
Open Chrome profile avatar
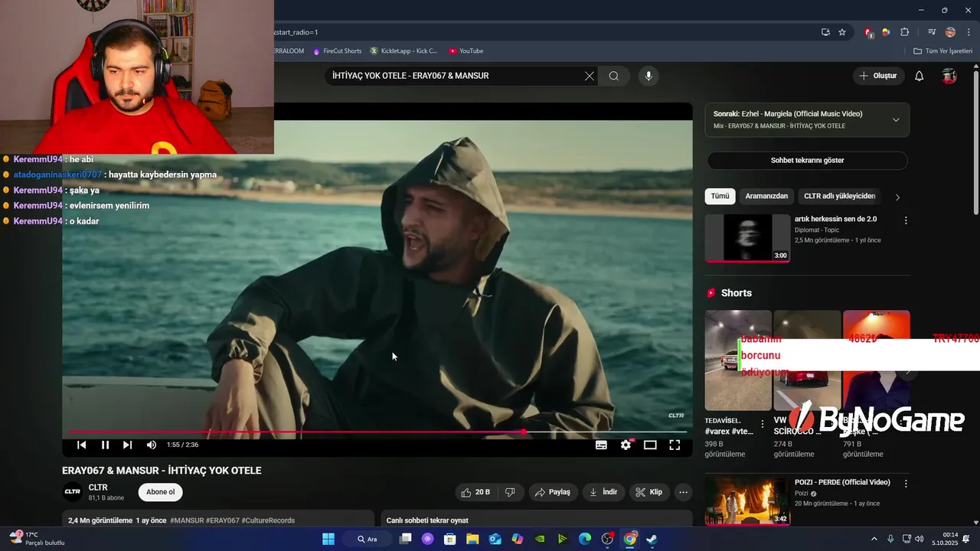pos(950,32)
